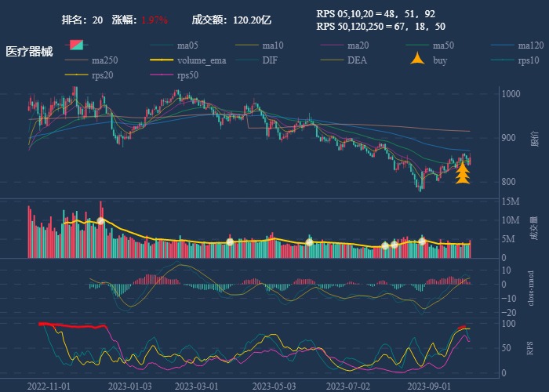Toggle the candlestick legend icon
The height and width of the screenshot is (392, 549).
(76, 45)
